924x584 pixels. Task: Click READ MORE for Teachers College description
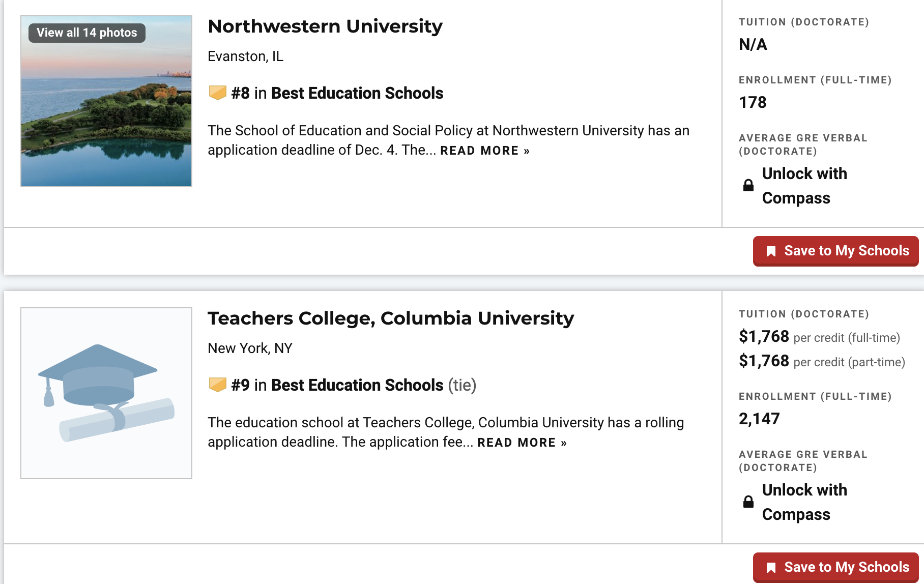tap(522, 443)
